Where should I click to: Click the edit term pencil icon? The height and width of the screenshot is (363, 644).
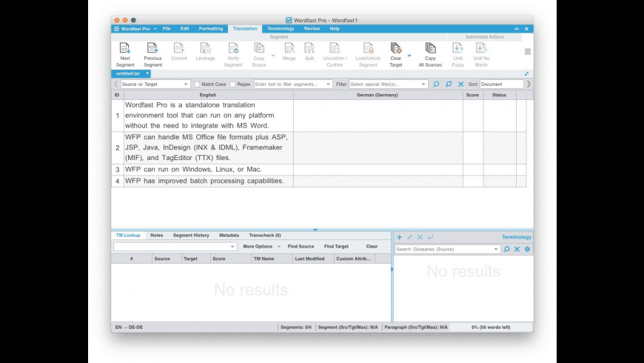click(410, 237)
